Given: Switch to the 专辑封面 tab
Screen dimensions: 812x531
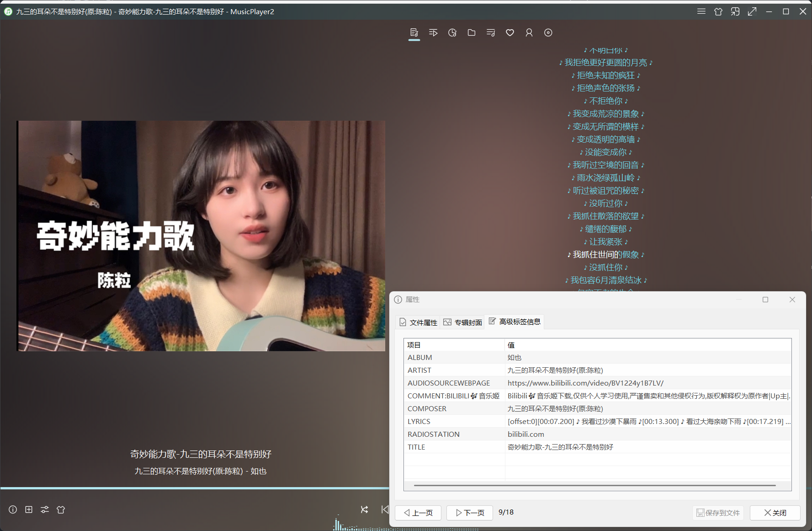Looking at the screenshot, I should pos(462,322).
